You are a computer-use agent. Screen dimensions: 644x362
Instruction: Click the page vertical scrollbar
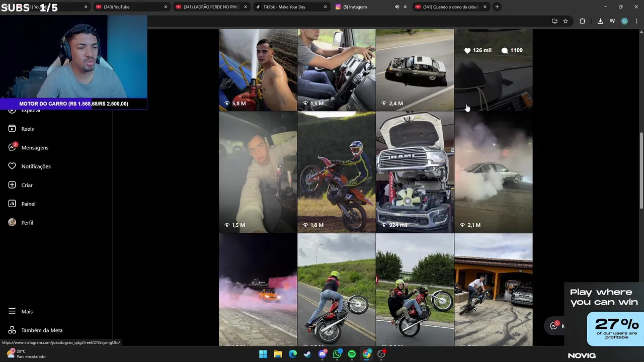(x=641, y=171)
